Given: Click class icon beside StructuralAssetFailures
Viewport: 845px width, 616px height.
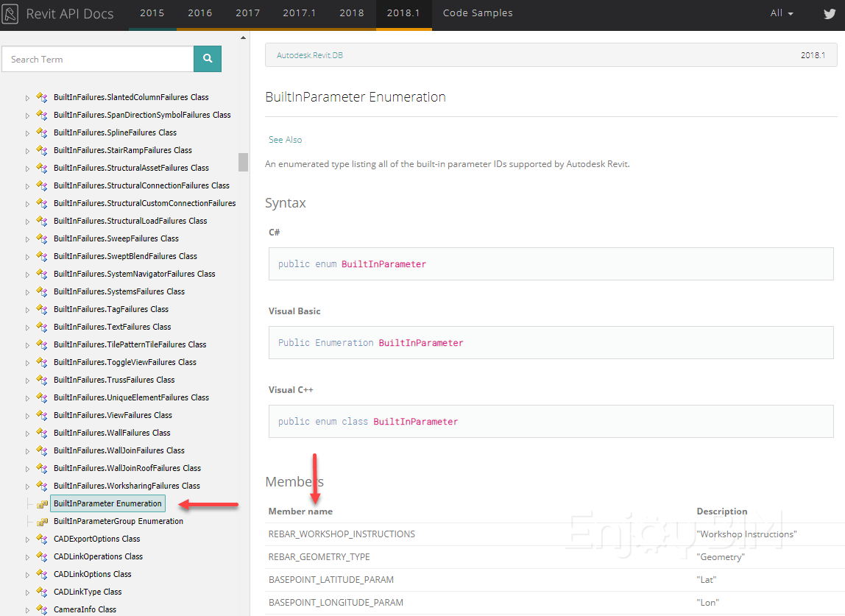Looking at the screenshot, I should point(42,168).
